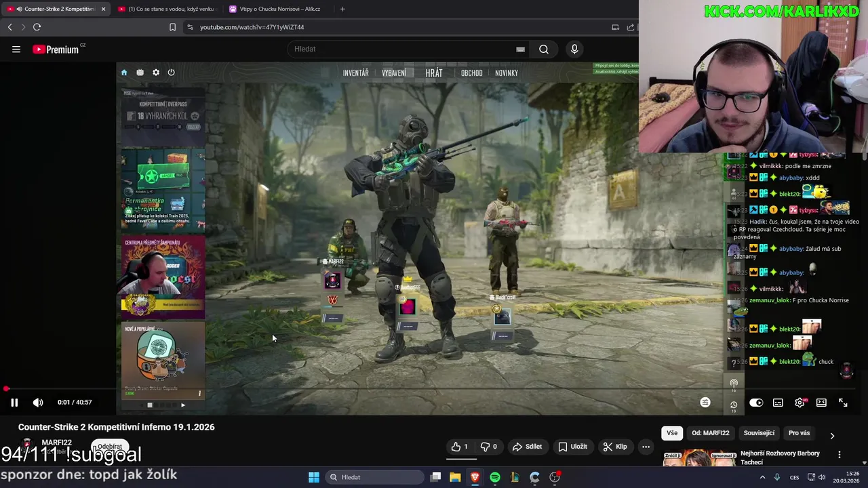Start voice search with the microphone
The height and width of the screenshot is (488, 868).
pos(574,49)
